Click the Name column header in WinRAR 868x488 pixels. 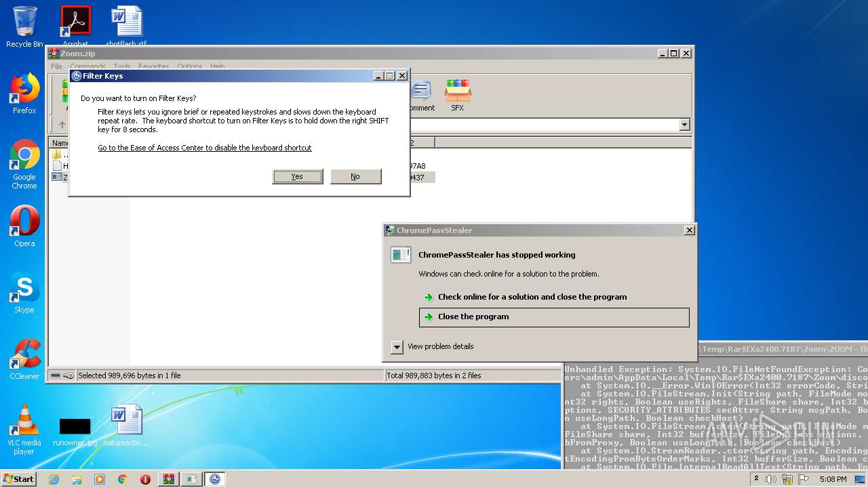coord(60,143)
